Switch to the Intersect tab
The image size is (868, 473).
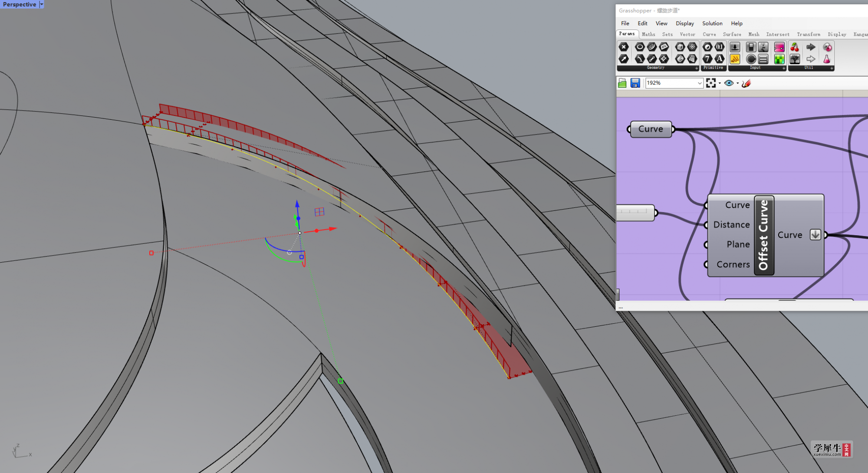point(778,34)
